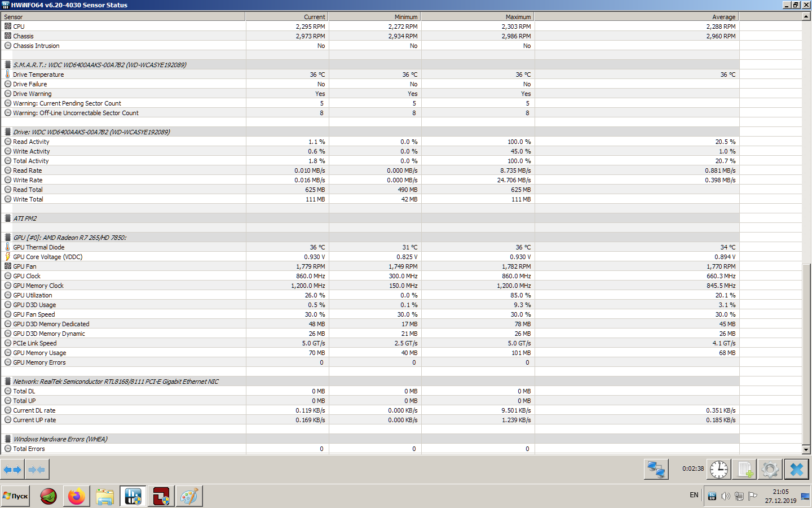Reset the elapsed time clock icon
The image size is (812, 508).
pos(719,469)
